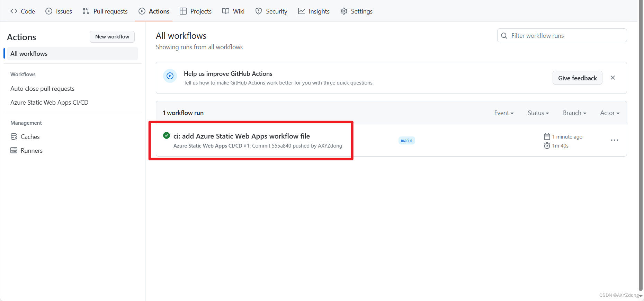This screenshot has height=301, width=644.
Task: Click the 'Help us improve GitHub Actions' heading
Action: pos(228,74)
